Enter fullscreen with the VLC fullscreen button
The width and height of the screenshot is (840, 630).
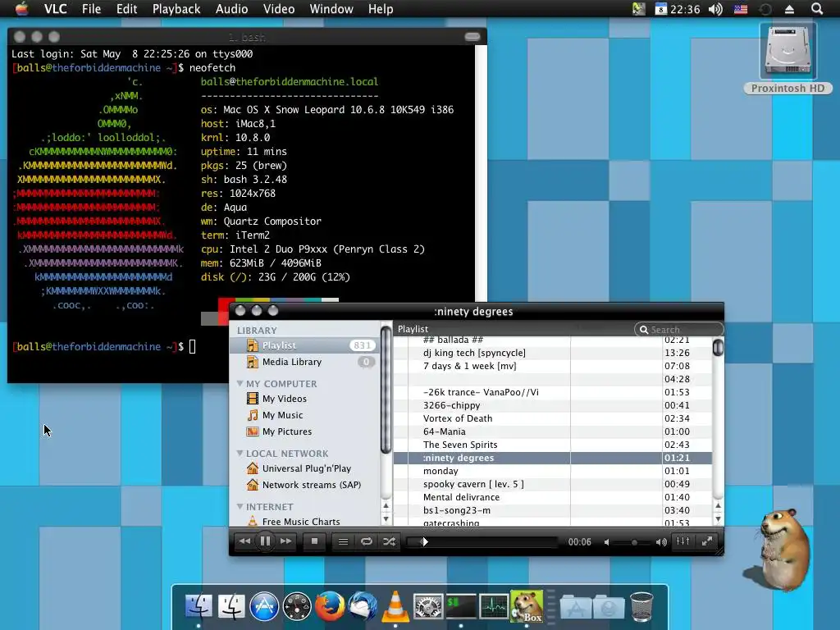tap(707, 541)
